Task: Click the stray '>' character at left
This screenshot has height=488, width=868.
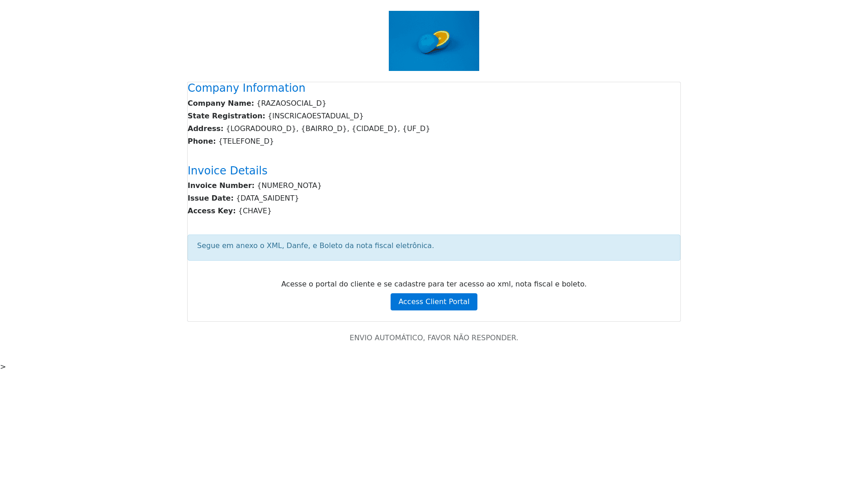Action: point(3,367)
